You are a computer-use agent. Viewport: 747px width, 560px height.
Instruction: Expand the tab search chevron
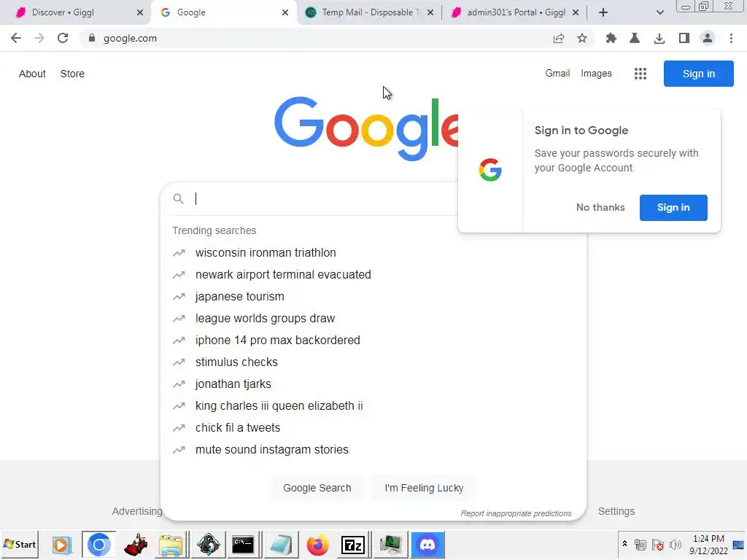point(659,12)
